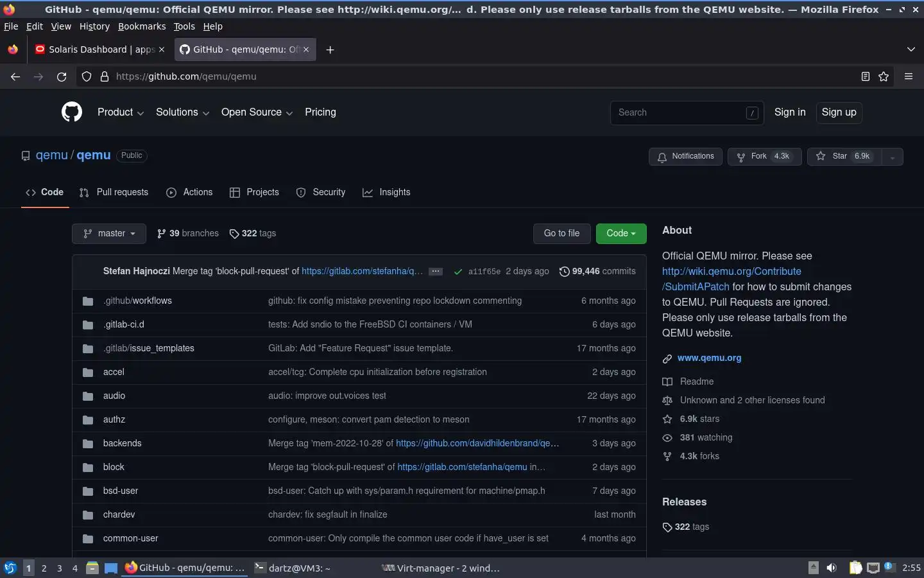Open the Firefox History menu
The width and height of the screenshot is (924, 578).
tap(94, 26)
